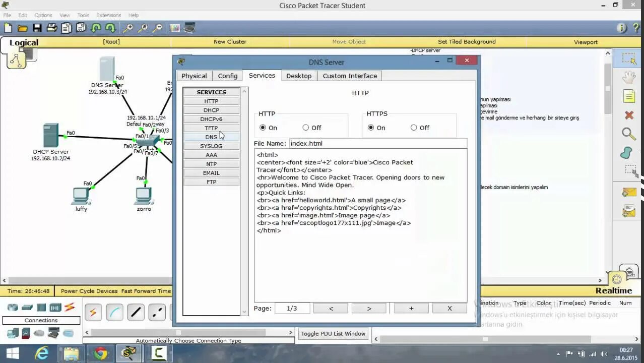Click the Zoom In magnifier icon

128,28
